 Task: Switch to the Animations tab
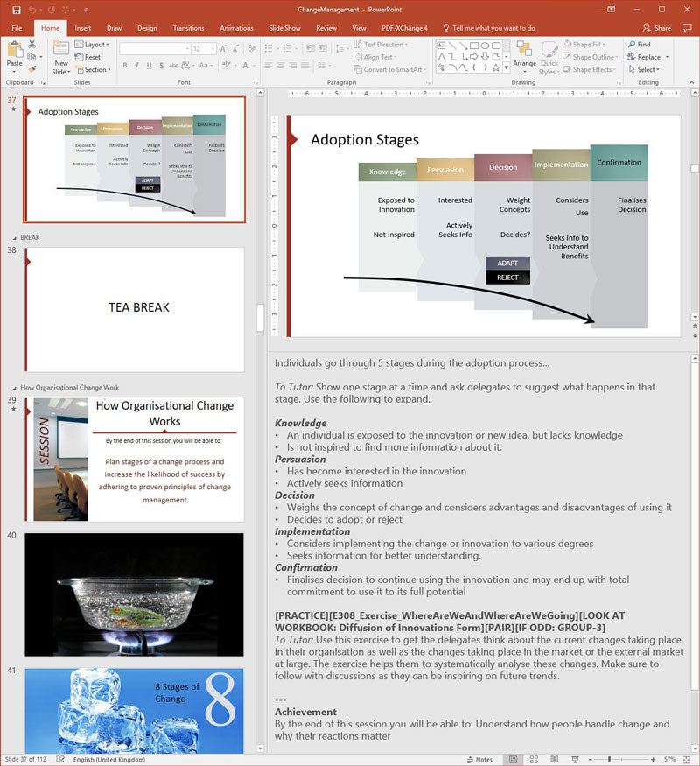pos(236,28)
